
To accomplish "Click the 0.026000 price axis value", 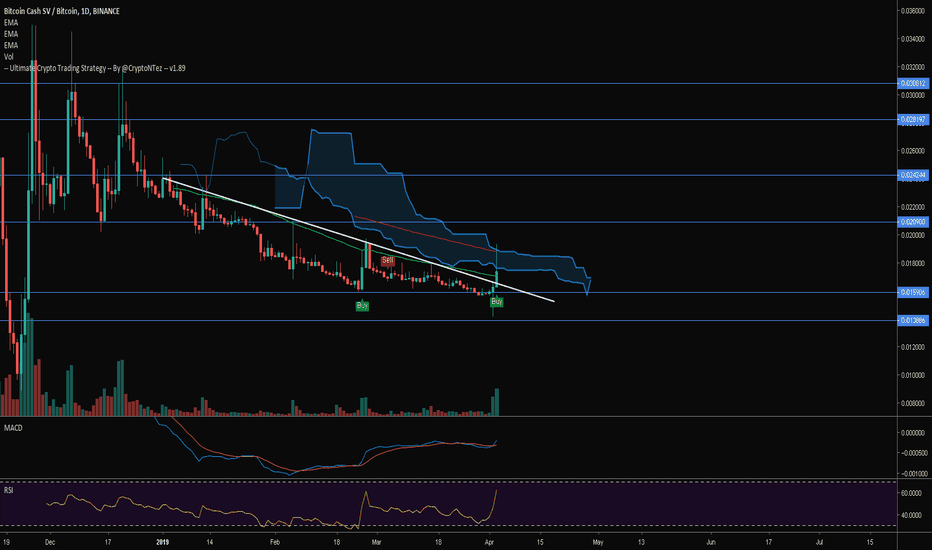I will 913,151.
